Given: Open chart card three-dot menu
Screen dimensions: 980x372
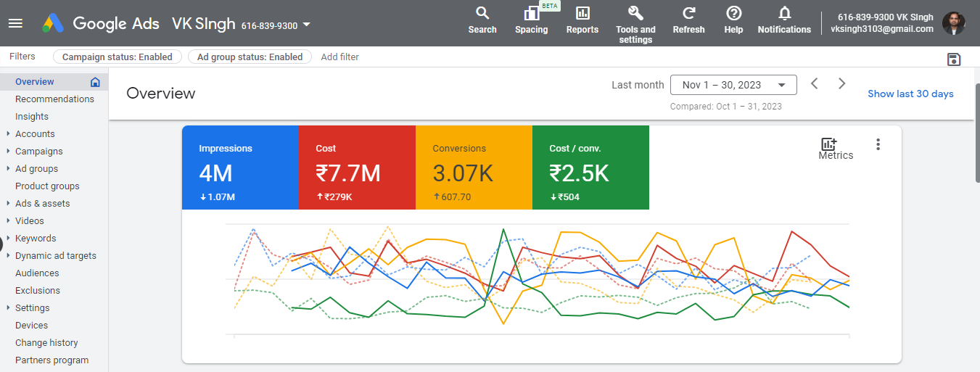Looking at the screenshot, I should point(878,144).
